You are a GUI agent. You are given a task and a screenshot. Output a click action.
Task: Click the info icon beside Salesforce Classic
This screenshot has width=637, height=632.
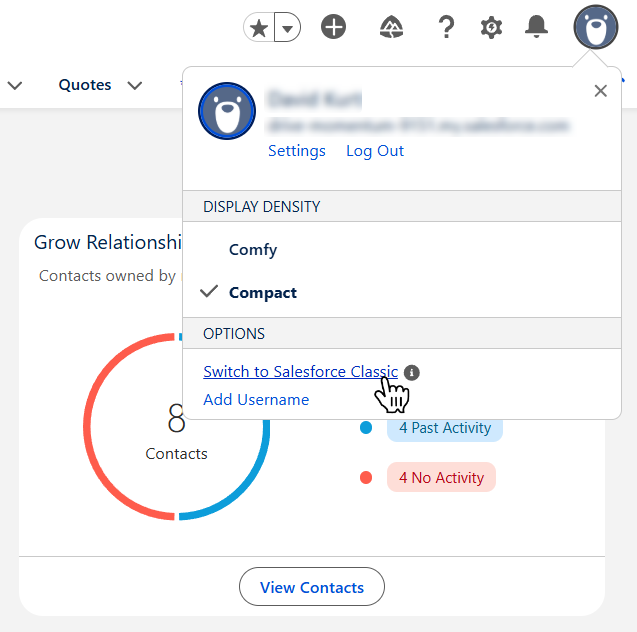pos(412,372)
